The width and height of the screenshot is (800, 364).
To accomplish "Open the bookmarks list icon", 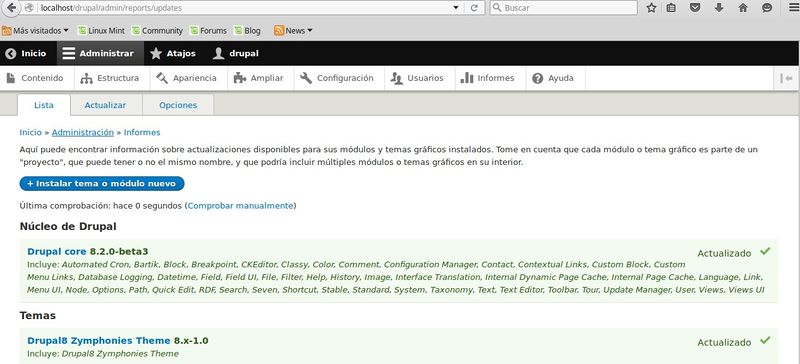I will (x=671, y=8).
